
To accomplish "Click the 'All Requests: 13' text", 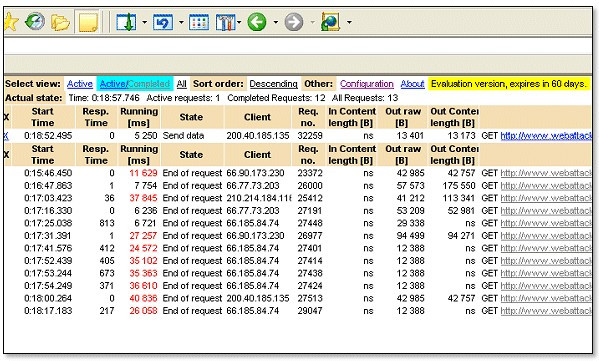I will click(x=365, y=98).
